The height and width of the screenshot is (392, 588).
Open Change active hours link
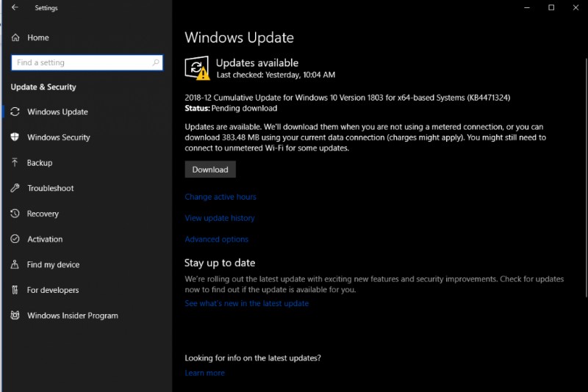point(220,197)
